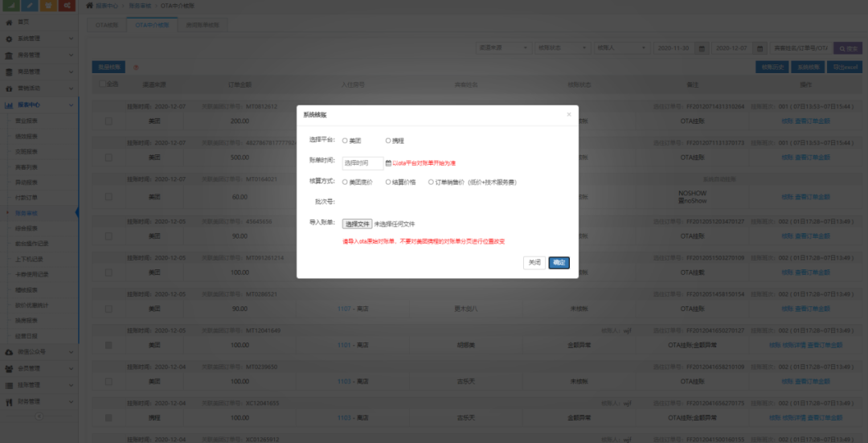Click the 2020-11-30 start date field
The height and width of the screenshot is (443, 868).
[675, 49]
